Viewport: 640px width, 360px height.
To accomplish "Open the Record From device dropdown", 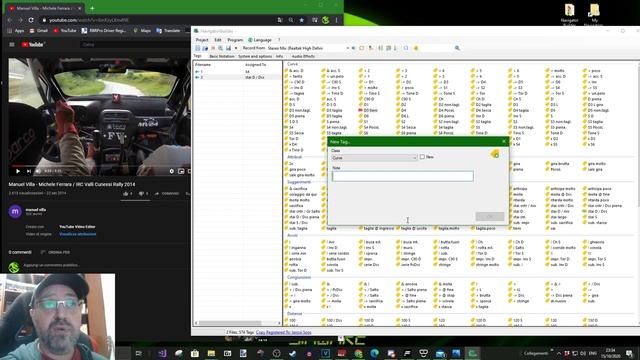I will coord(347,48).
